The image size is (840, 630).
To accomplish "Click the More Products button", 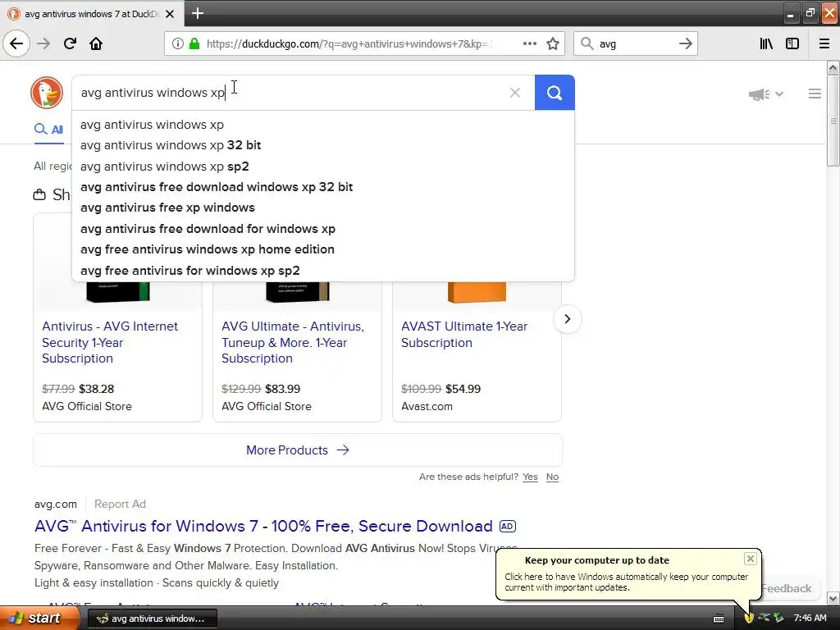I will 298,450.
